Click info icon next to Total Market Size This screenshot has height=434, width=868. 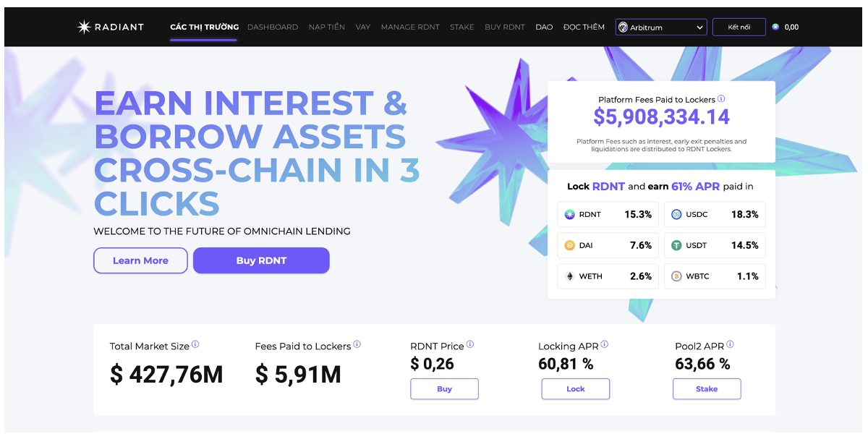(x=195, y=345)
